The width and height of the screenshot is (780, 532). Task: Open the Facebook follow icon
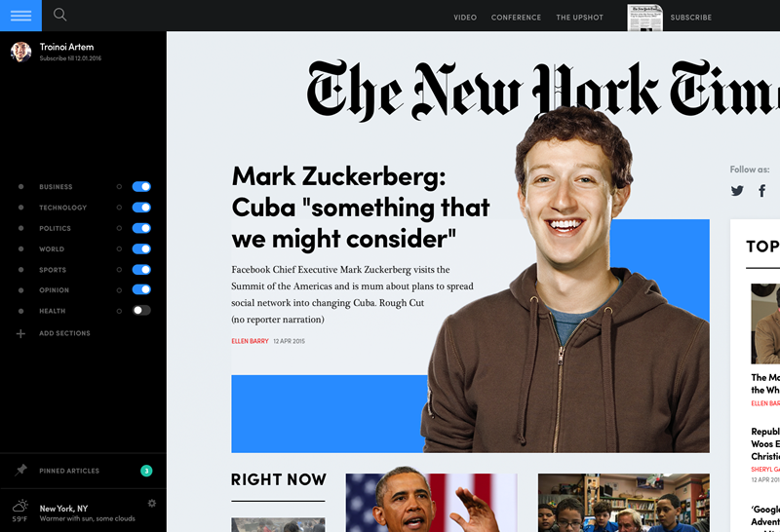point(762,190)
